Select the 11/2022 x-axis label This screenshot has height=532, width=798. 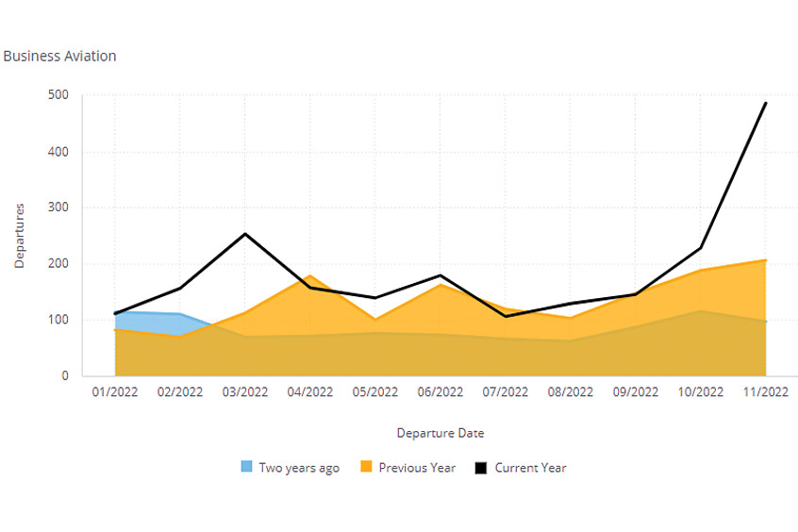click(765, 392)
